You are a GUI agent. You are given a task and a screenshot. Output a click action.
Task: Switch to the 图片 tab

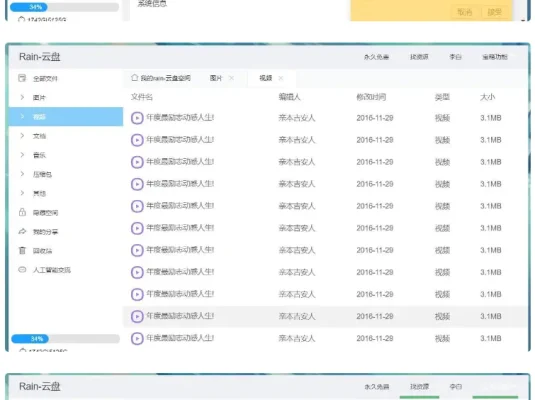(x=216, y=78)
